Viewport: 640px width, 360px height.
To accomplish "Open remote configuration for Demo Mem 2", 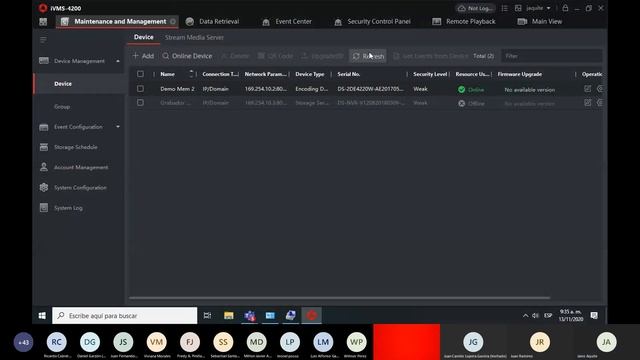I will [x=600, y=89].
